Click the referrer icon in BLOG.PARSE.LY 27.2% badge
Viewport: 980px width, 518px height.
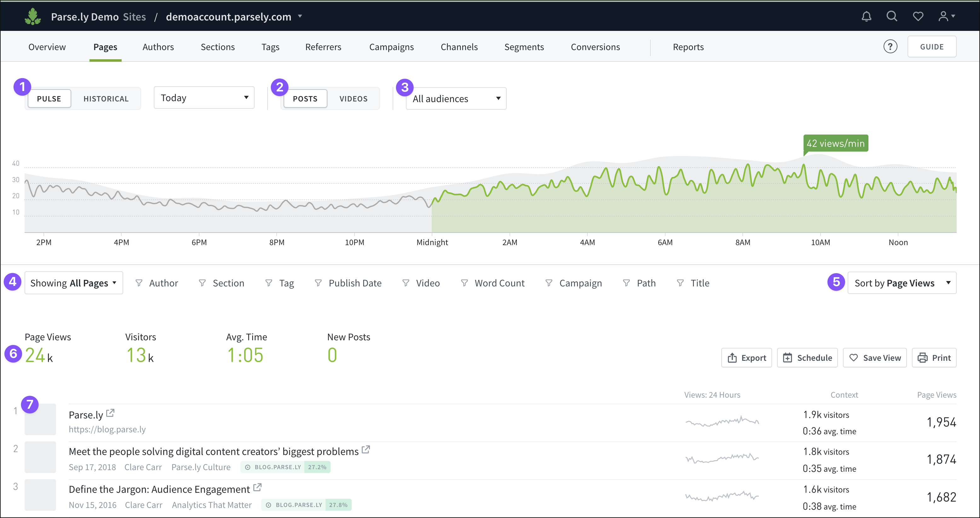pyautogui.click(x=248, y=467)
